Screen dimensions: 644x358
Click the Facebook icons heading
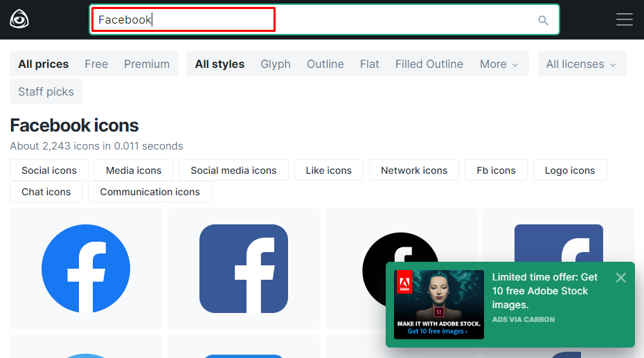pos(74,125)
